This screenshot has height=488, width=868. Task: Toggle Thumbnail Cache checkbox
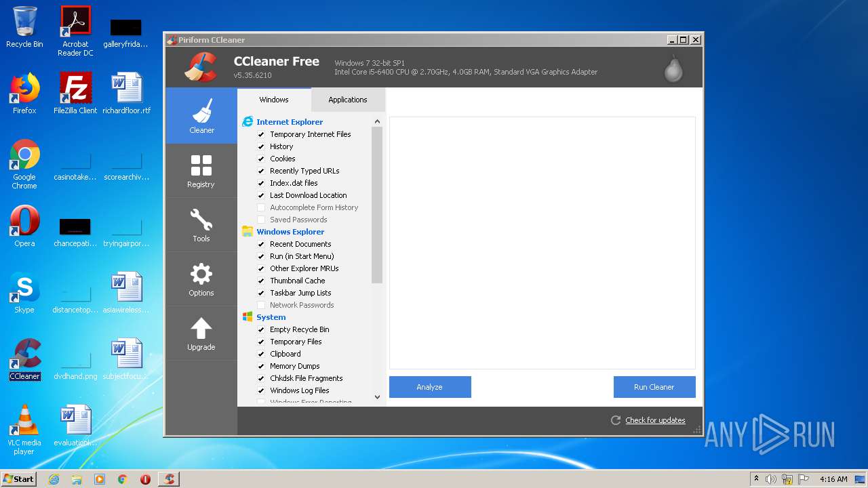pyautogui.click(x=261, y=281)
